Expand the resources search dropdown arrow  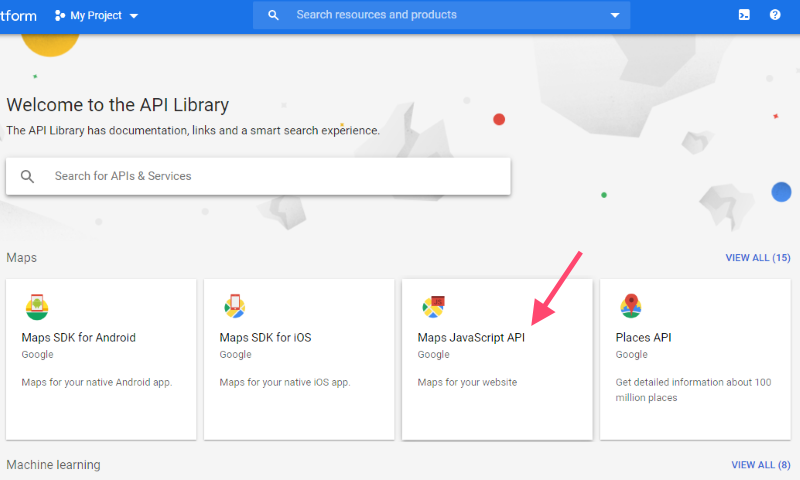click(615, 15)
